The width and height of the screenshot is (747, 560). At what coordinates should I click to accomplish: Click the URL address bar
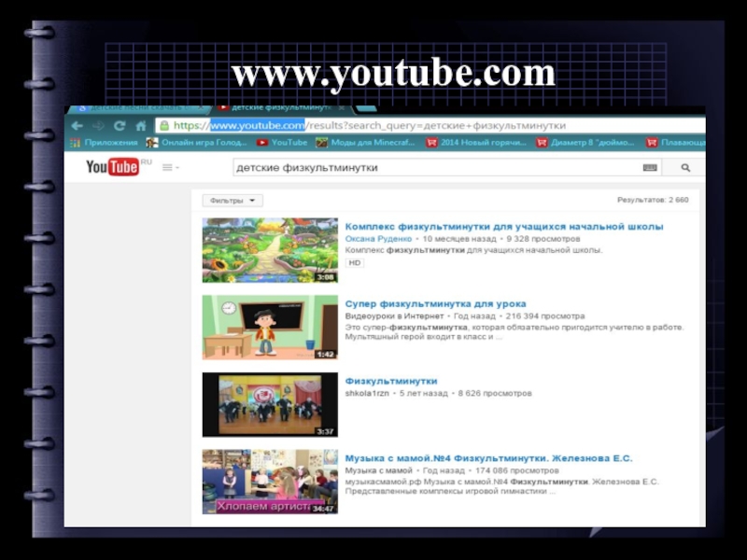click(429, 126)
